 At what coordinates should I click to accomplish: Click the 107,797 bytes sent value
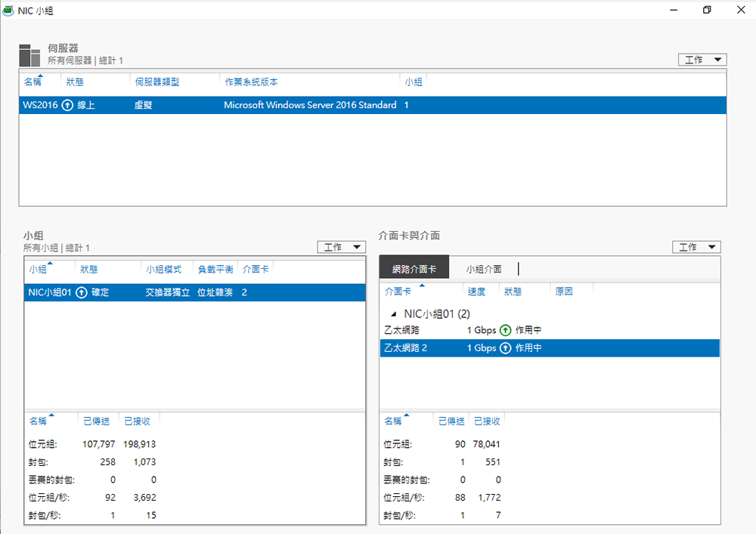click(99, 444)
